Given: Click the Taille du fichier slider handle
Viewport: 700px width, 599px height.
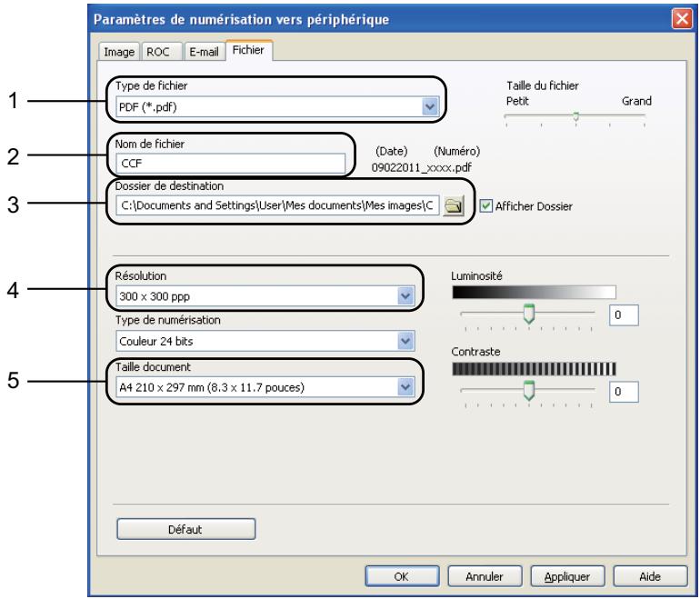Looking at the screenshot, I should click(575, 116).
